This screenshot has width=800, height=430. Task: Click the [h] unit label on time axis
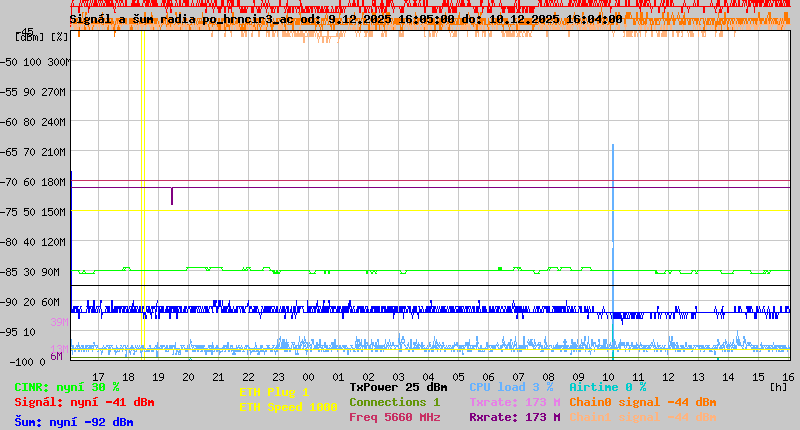tap(778, 385)
